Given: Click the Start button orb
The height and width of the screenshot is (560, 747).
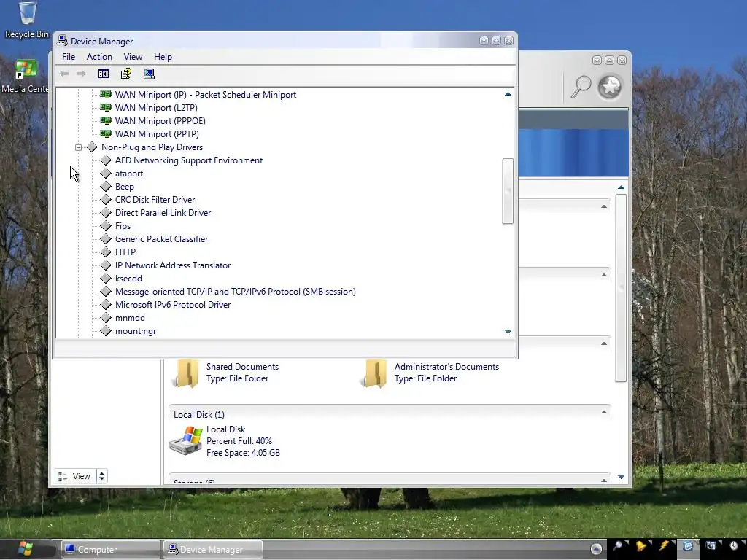Looking at the screenshot, I should pyautogui.click(x=25, y=549).
